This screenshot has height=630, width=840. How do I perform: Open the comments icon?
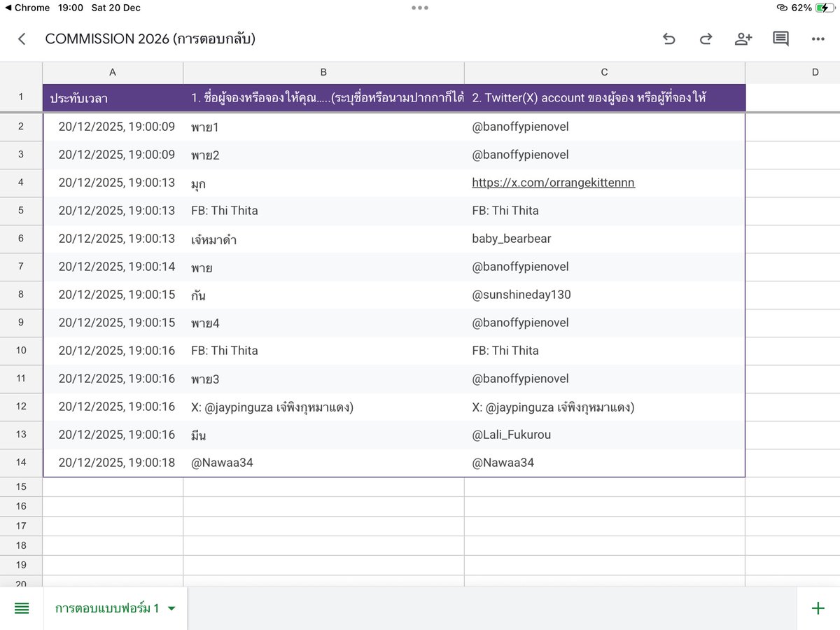(x=780, y=39)
